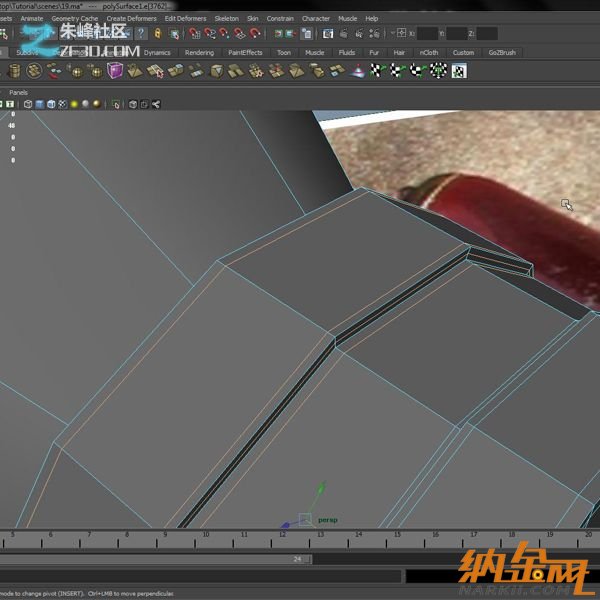Click frame 17 on the timeline
600x600 pixels.
click(474, 534)
